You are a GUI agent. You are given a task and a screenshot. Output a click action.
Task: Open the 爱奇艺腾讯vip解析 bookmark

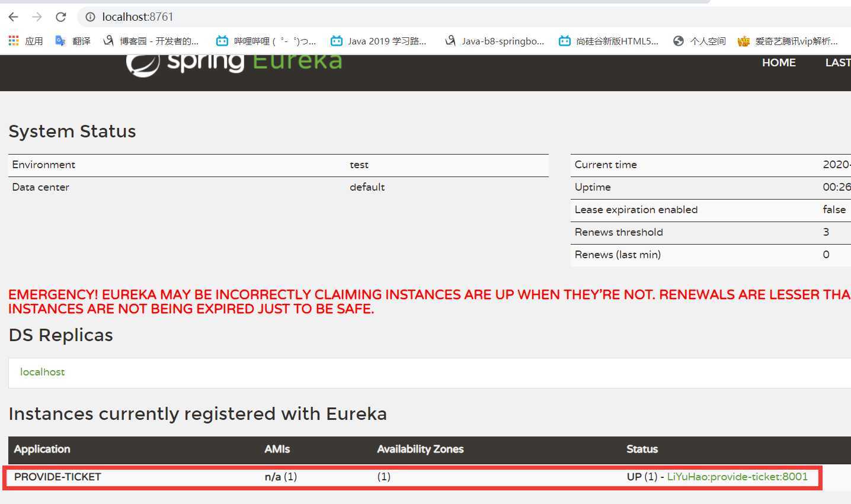point(788,41)
